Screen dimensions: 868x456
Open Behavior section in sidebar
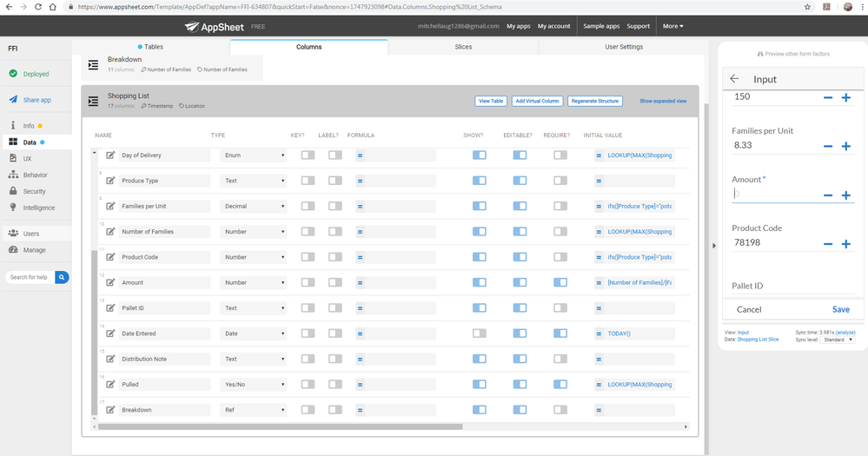(x=35, y=175)
